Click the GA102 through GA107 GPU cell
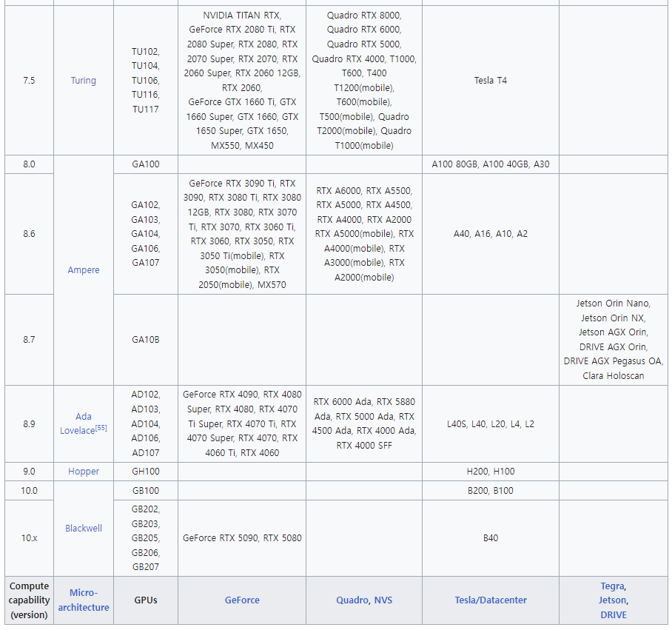Image resolution: width=672 pixels, height=630 pixels. point(146,234)
